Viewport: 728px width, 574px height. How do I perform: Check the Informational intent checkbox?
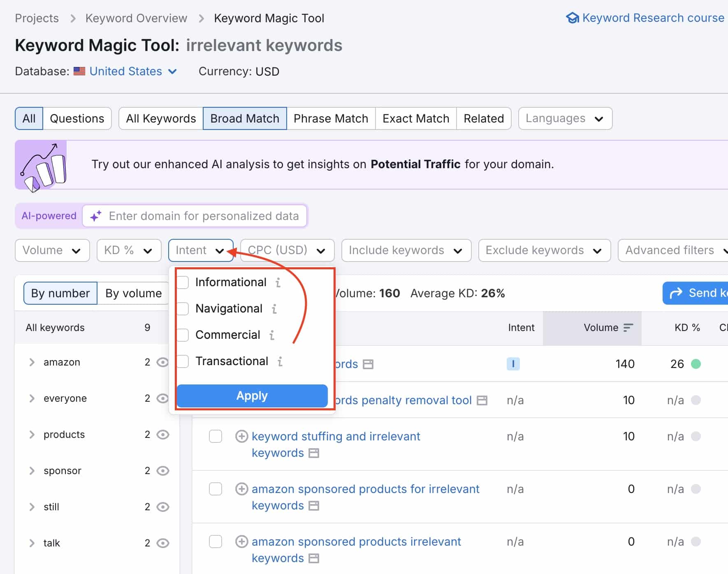[x=183, y=282]
